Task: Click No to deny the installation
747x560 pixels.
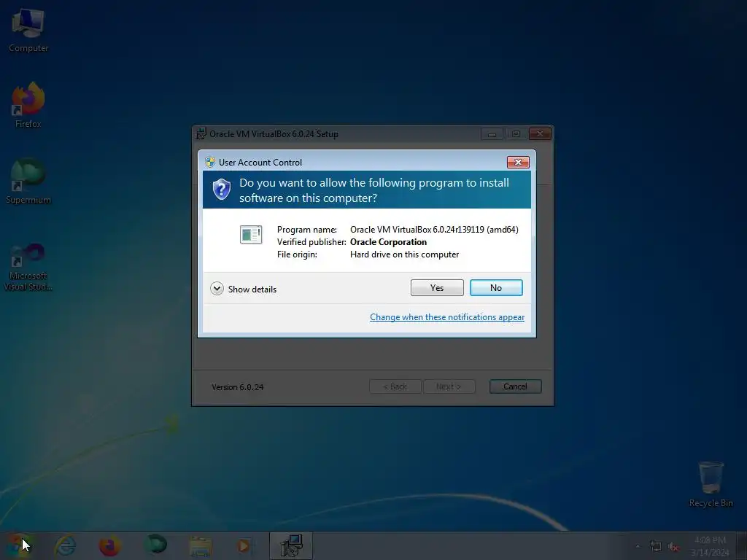Action: click(x=496, y=287)
